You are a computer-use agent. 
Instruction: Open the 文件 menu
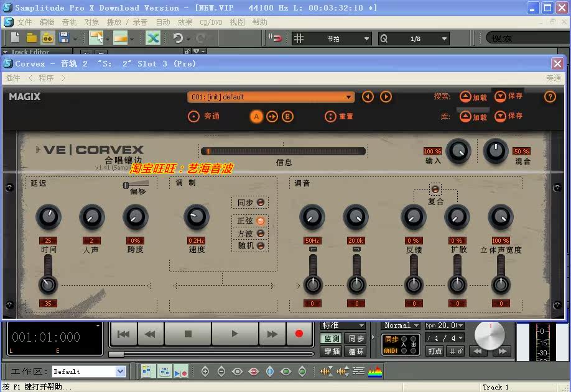click(x=24, y=22)
